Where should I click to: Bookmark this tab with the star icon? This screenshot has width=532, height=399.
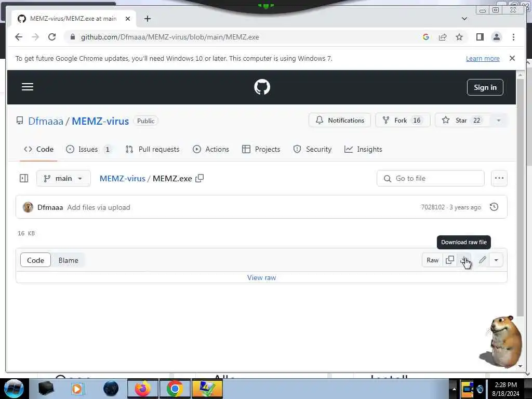point(459,37)
